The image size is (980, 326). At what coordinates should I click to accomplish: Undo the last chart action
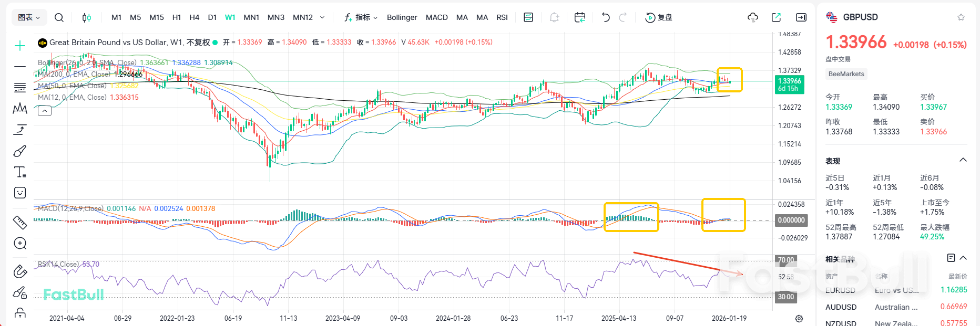[606, 17]
